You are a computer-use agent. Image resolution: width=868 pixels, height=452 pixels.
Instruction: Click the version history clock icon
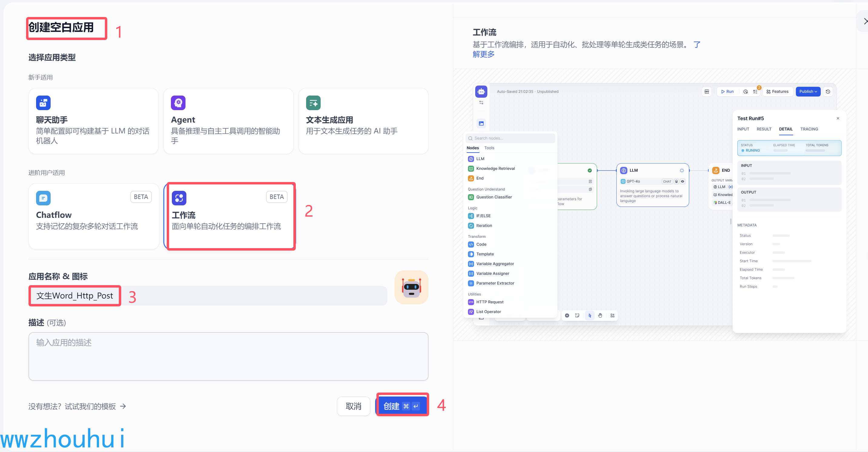[828, 91]
